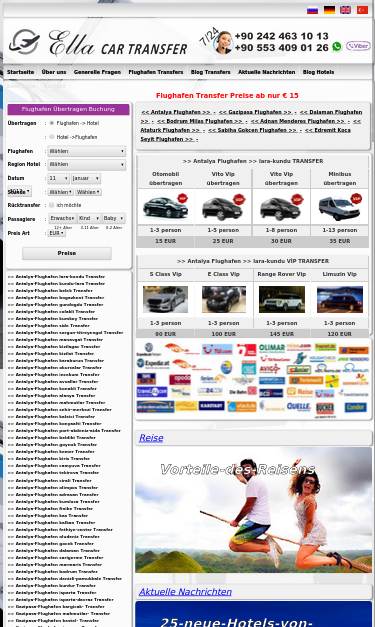Open WhatsApp contact icon next to phone number
This screenshot has width=375, height=627.
pyautogui.click(x=337, y=47)
